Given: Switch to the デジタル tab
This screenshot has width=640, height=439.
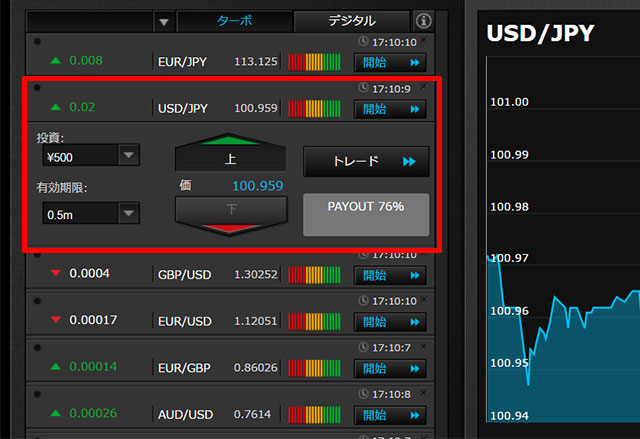Looking at the screenshot, I should (x=351, y=21).
